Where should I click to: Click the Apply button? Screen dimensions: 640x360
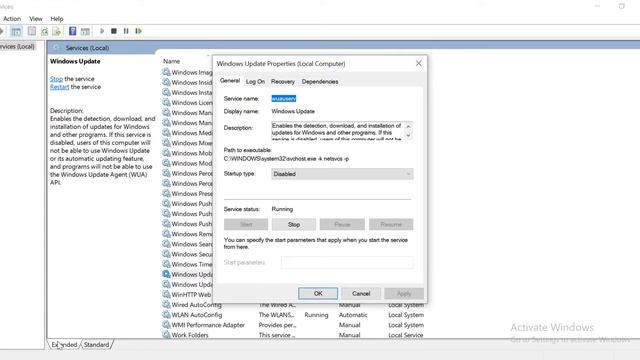(404, 293)
